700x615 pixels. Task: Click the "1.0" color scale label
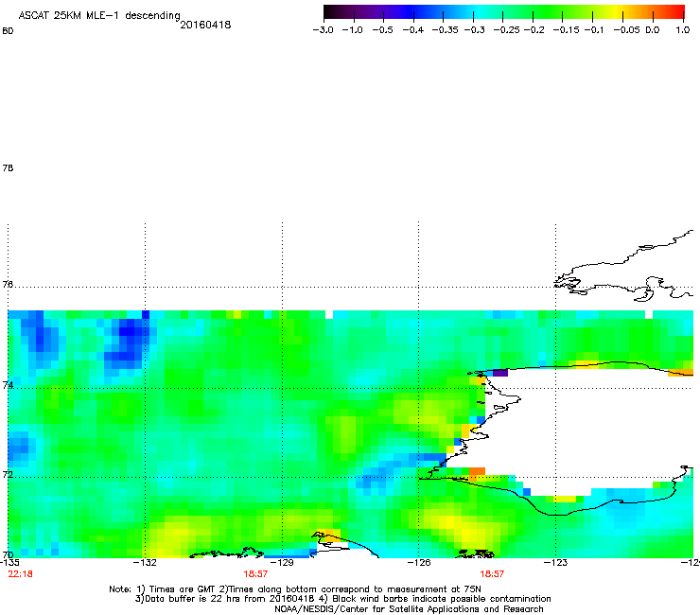(683, 30)
